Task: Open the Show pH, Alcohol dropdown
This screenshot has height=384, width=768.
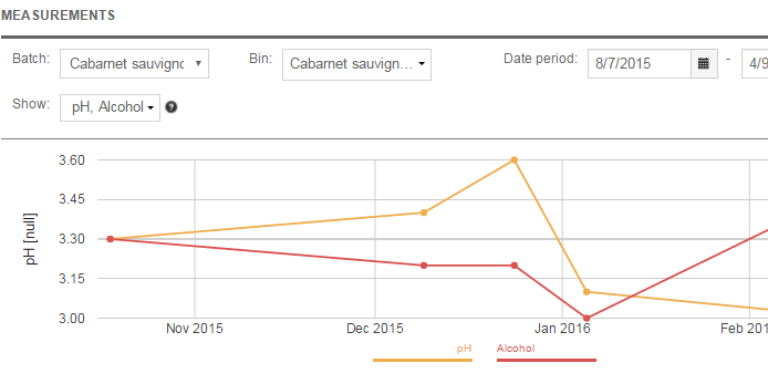Action: coord(110,107)
